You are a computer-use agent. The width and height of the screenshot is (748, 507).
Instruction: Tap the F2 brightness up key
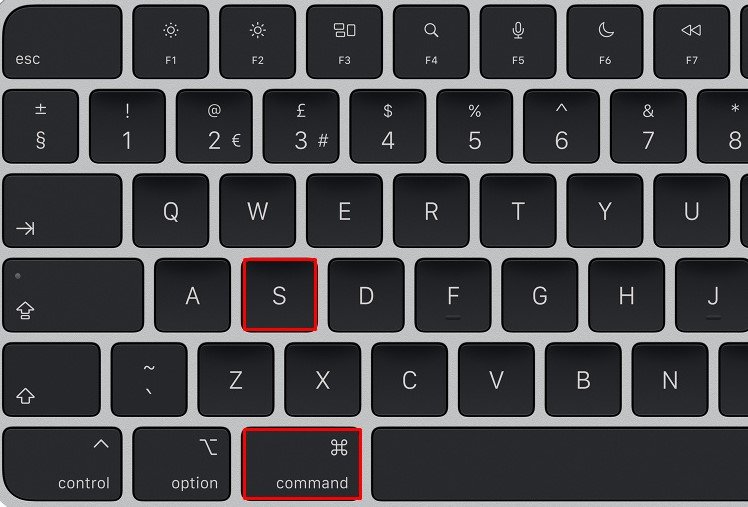click(258, 42)
